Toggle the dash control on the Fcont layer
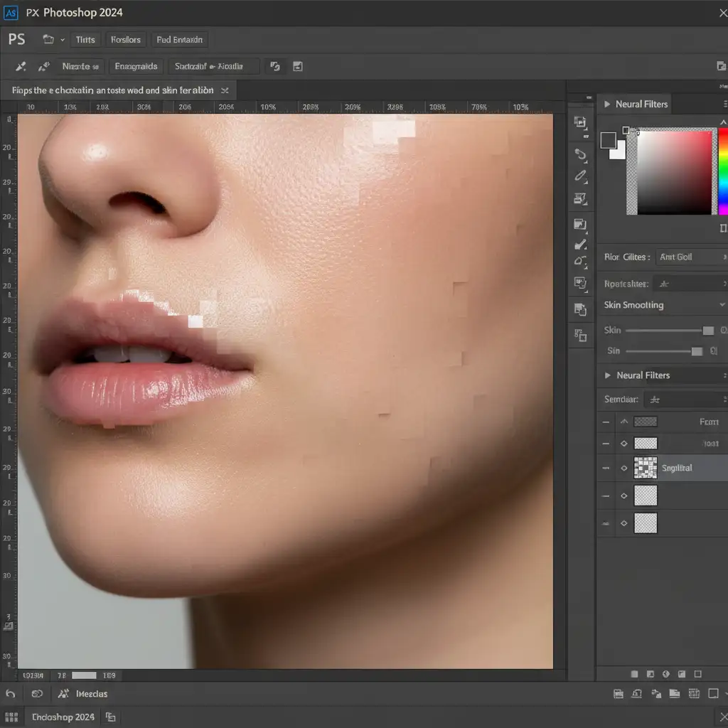 (606, 422)
